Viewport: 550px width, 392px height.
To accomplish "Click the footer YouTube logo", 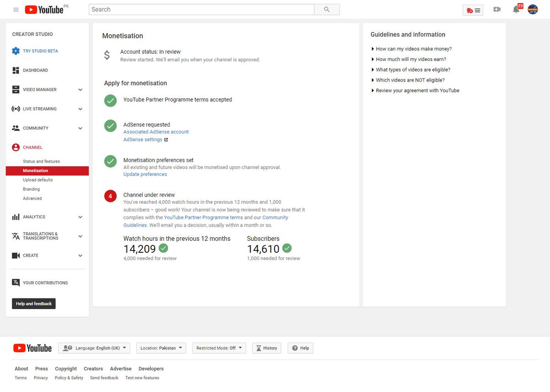I will [33, 348].
